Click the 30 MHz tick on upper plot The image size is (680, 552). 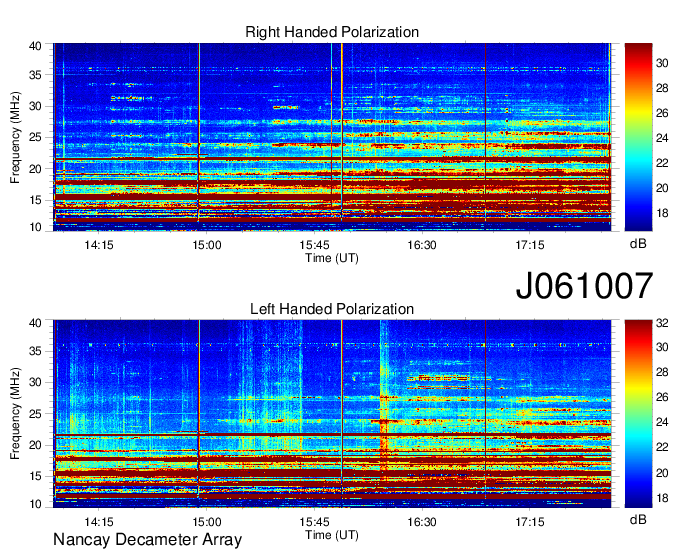click(x=35, y=106)
